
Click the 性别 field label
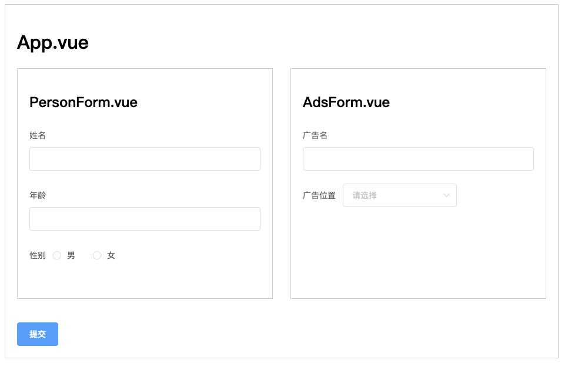[x=38, y=255]
